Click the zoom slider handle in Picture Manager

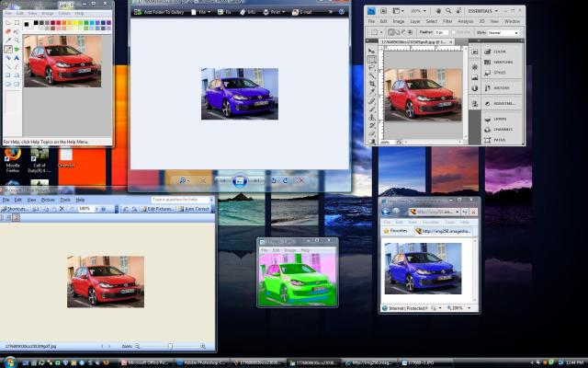tap(170, 346)
